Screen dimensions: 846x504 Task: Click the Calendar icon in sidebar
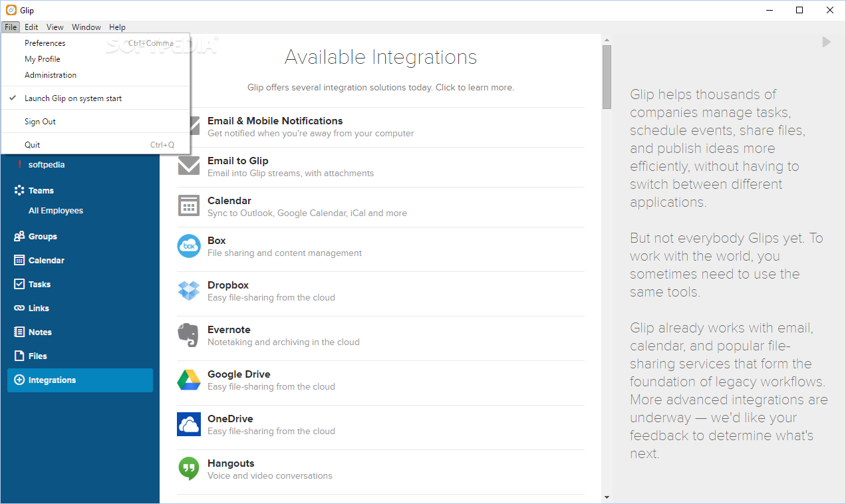click(19, 260)
